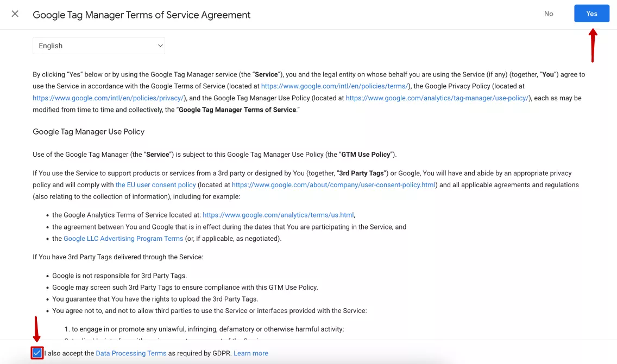Open Google LLC Advertising Program Terms link
This screenshot has height=364, width=617.
(x=123, y=239)
